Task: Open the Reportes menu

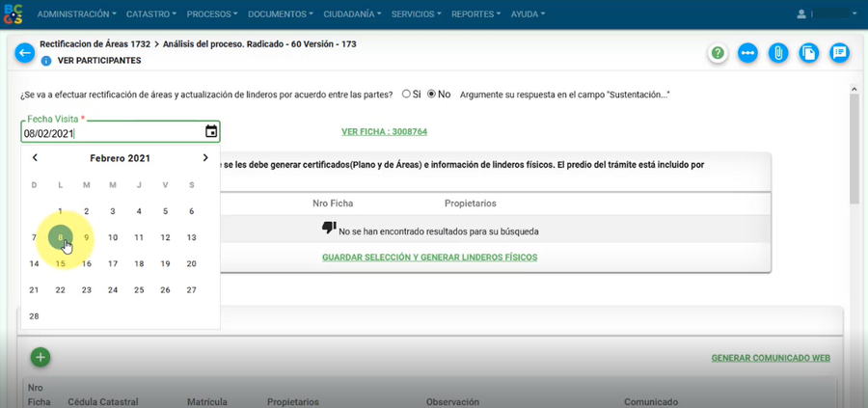Action: [x=475, y=14]
